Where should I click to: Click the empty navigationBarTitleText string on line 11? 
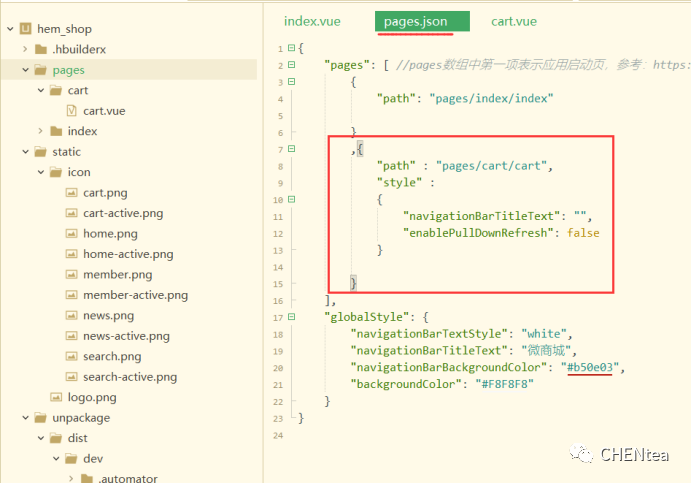pyautogui.click(x=579, y=216)
